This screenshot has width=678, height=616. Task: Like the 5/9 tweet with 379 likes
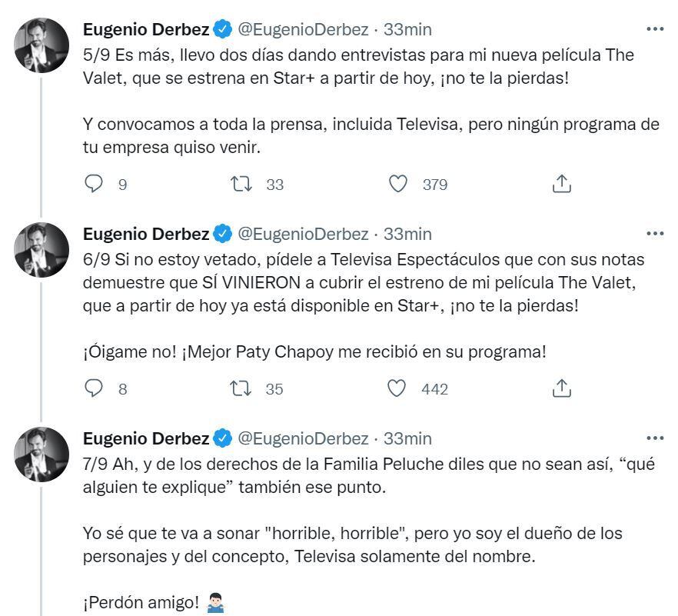tap(397, 184)
